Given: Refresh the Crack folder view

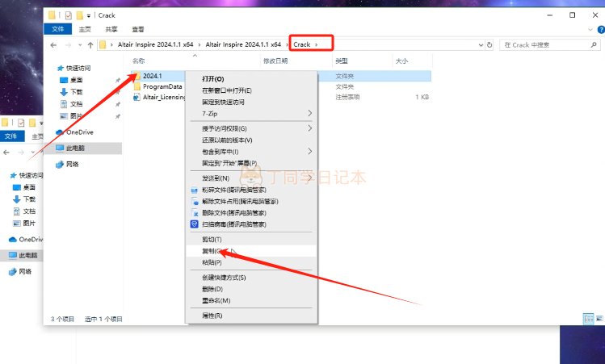Looking at the screenshot, I should [x=489, y=44].
